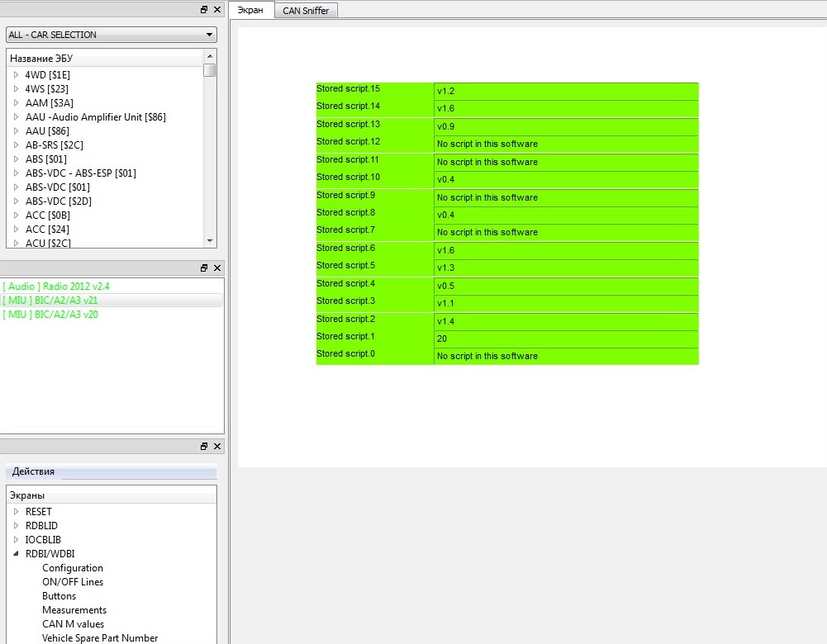The width and height of the screenshot is (827, 644).
Task: Select the Экран tab
Action: [x=250, y=11]
